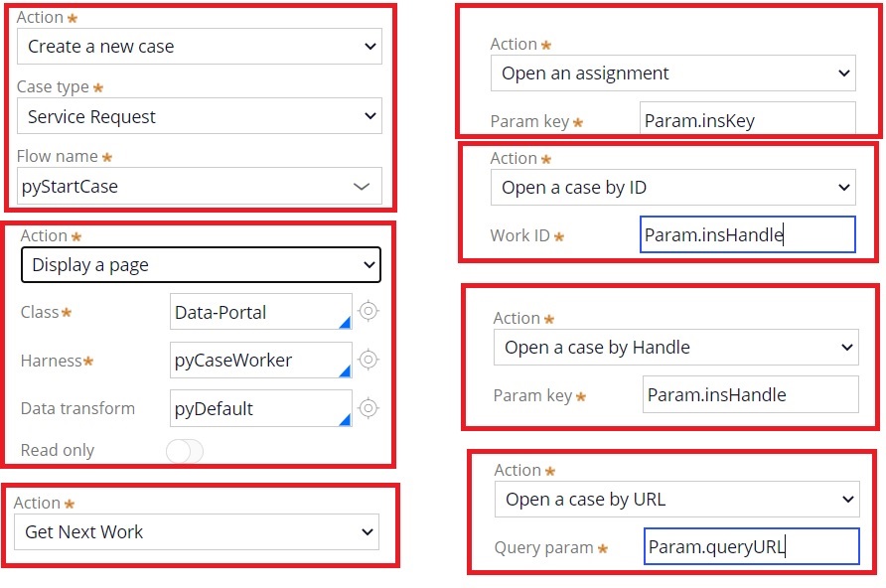Select the Data transform pyDefault field
This screenshot has width=886, height=588.
click(x=260, y=408)
